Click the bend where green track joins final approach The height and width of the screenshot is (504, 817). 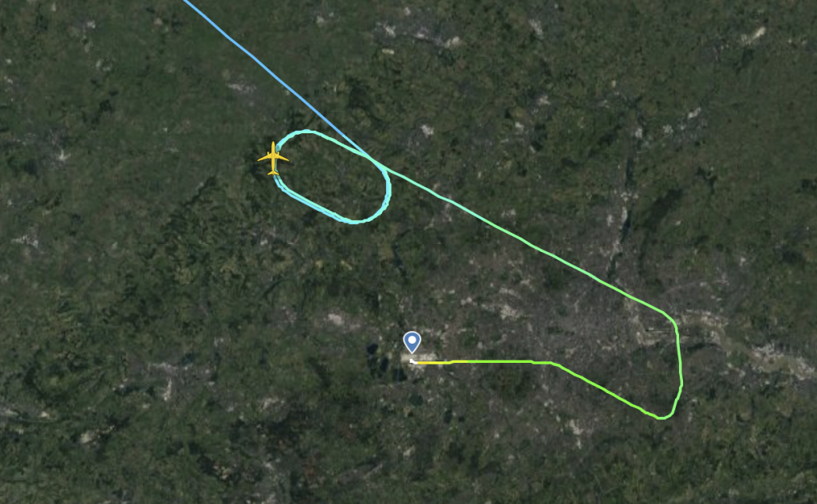[552, 362]
